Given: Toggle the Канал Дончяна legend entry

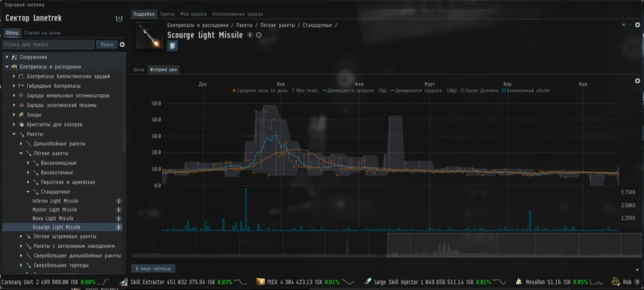Looking at the screenshot, I should tap(479, 90).
